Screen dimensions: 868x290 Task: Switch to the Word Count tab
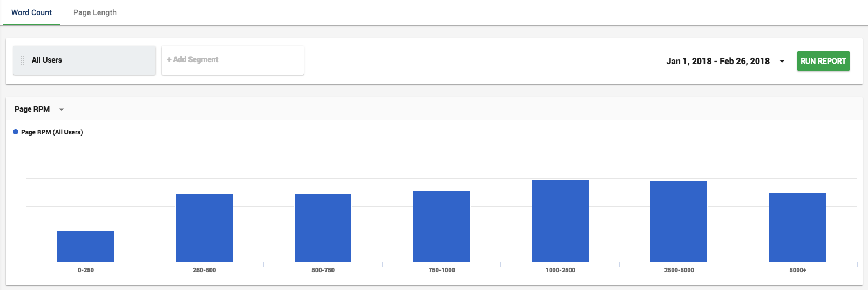tap(31, 12)
